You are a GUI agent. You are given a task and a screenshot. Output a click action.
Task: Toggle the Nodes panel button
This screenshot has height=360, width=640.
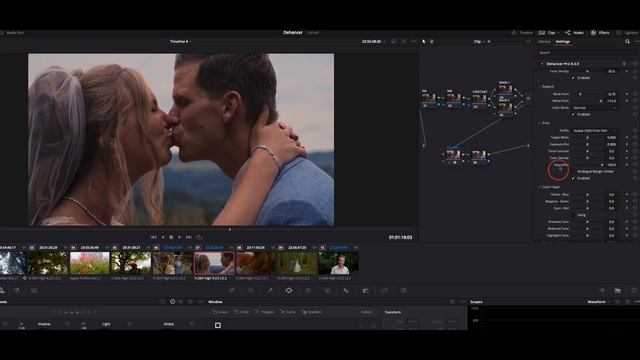coord(574,33)
